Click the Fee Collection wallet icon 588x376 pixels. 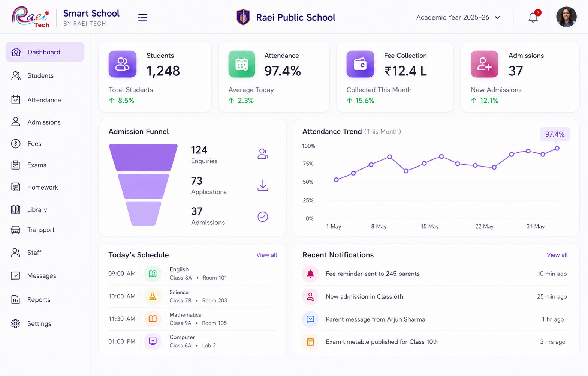click(x=360, y=64)
